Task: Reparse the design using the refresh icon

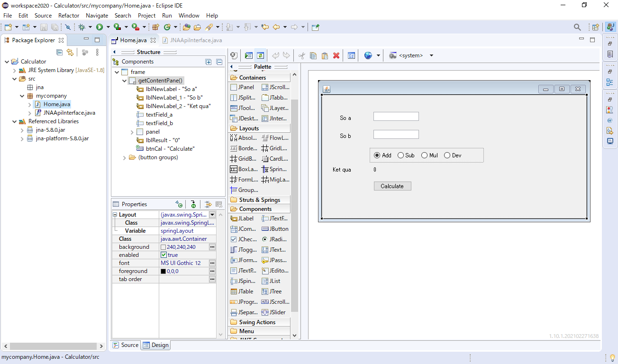Action: tap(259, 55)
